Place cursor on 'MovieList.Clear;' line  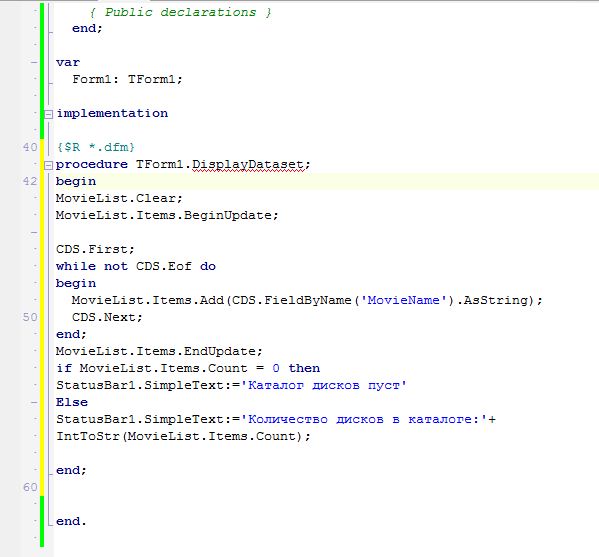pos(119,198)
